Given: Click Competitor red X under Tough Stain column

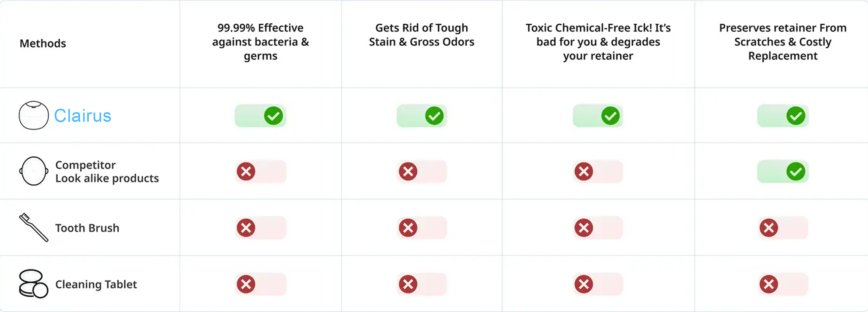Looking at the screenshot, I should (x=408, y=172).
